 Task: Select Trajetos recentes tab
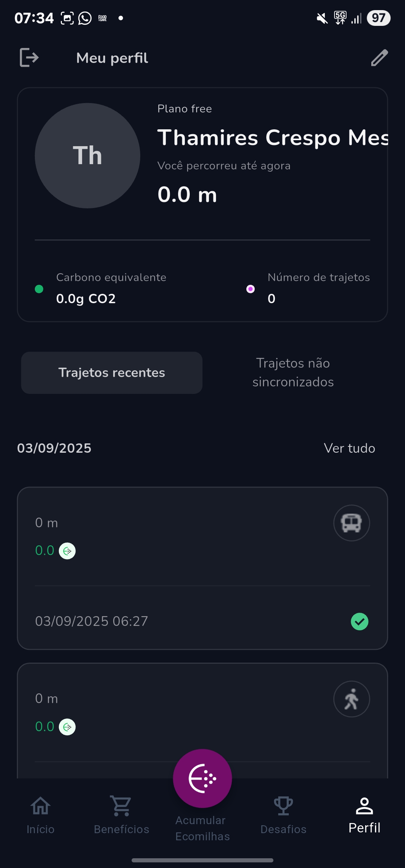tap(112, 373)
